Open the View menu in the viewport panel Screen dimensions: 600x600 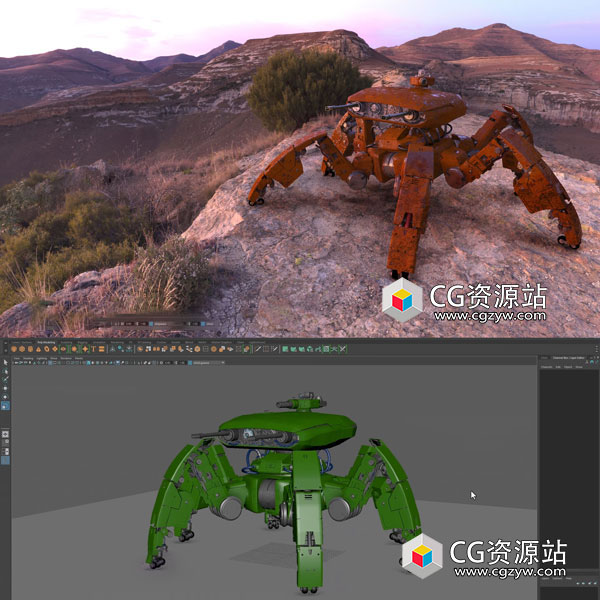(16, 358)
